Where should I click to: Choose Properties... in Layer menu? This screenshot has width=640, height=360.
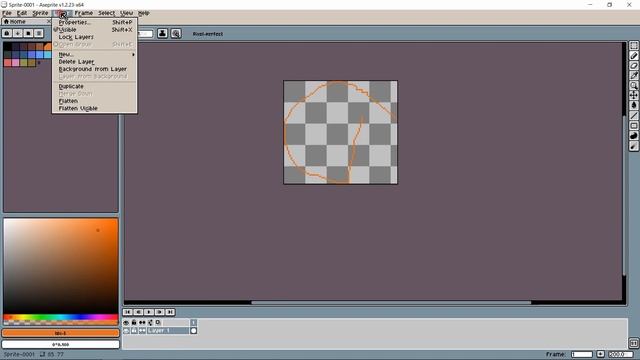pyautogui.click(x=94, y=22)
